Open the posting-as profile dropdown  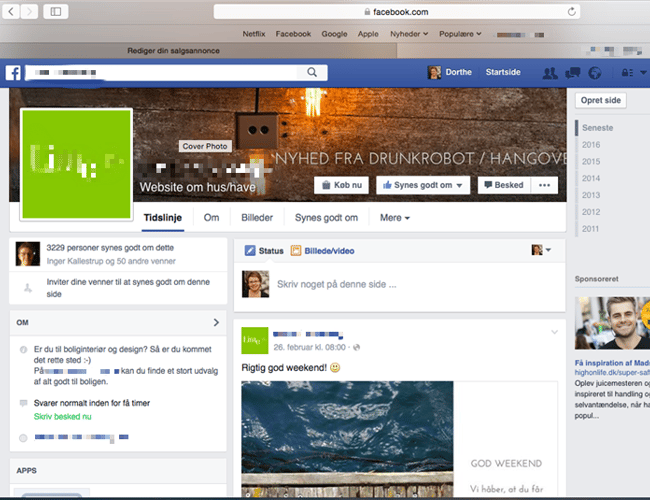pos(541,250)
